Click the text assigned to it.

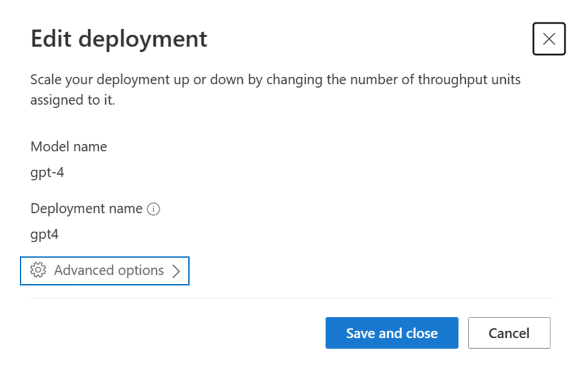tap(72, 100)
